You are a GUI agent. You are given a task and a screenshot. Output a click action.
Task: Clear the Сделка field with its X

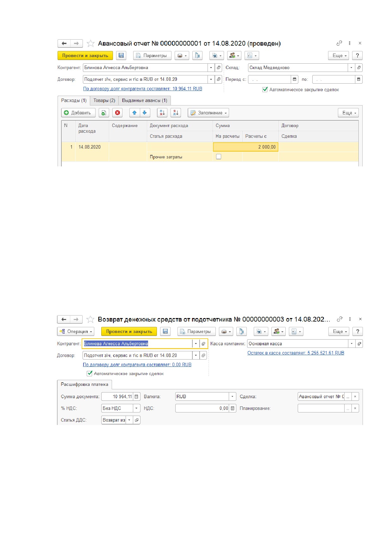click(355, 397)
